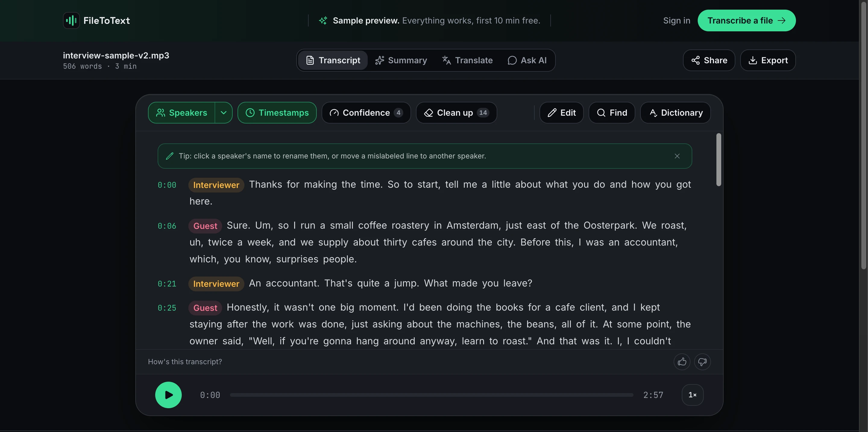868x432 pixels.
Task: Switch to the Summary tab
Action: point(401,60)
